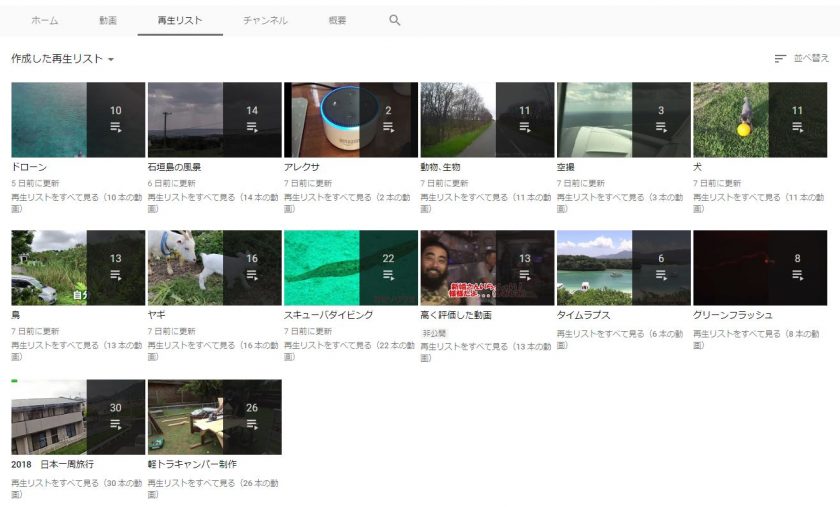
Task: Click the channel search magnifier icon
Action: coord(395,20)
